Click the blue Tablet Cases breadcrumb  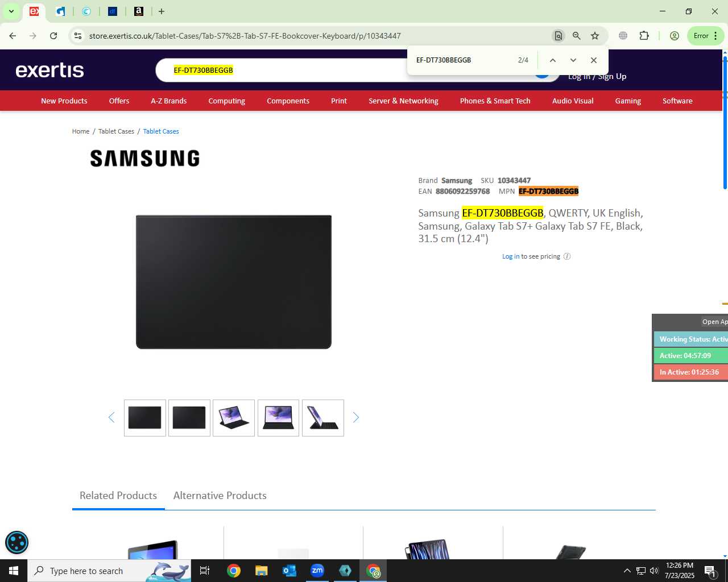pos(161,131)
